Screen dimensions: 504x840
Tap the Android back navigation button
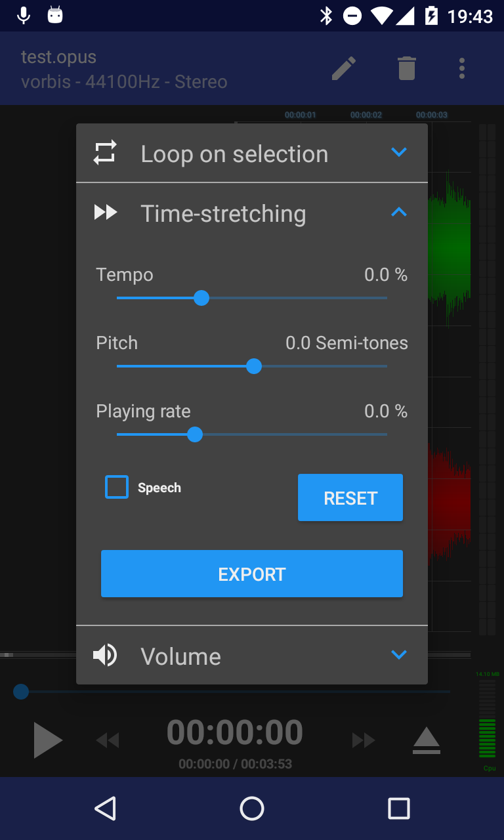[x=105, y=808]
